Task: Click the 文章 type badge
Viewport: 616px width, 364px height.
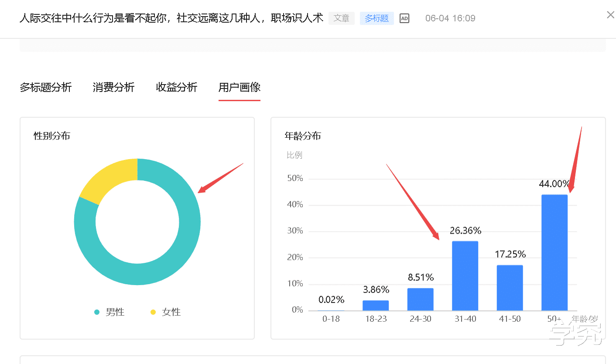Action: 342,18
